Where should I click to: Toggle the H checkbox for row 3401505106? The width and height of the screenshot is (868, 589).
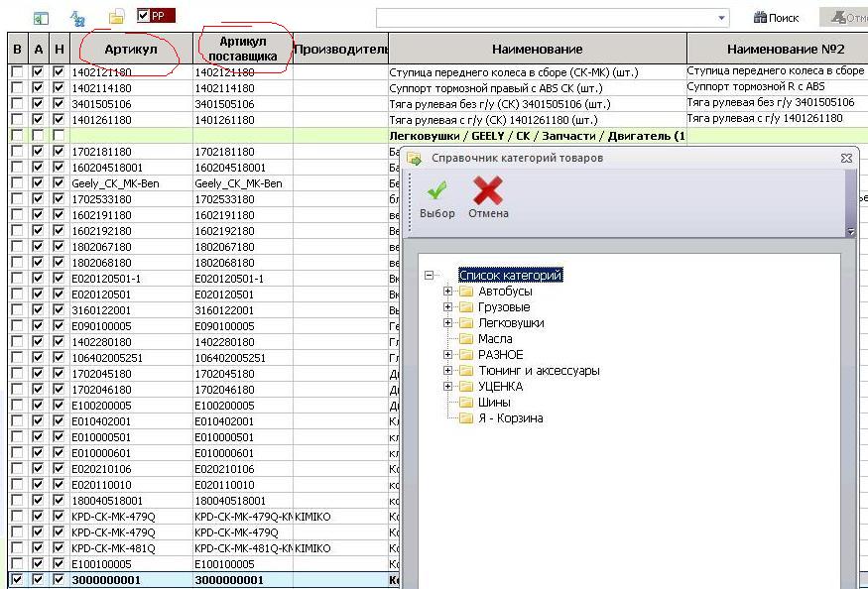(x=59, y=103)
